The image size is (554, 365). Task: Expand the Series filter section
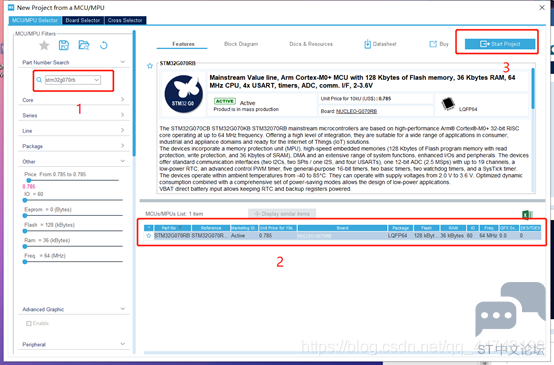123,115
